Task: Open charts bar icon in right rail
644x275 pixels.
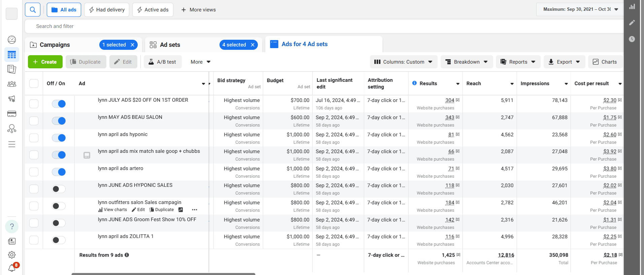Action: [632, 6]
